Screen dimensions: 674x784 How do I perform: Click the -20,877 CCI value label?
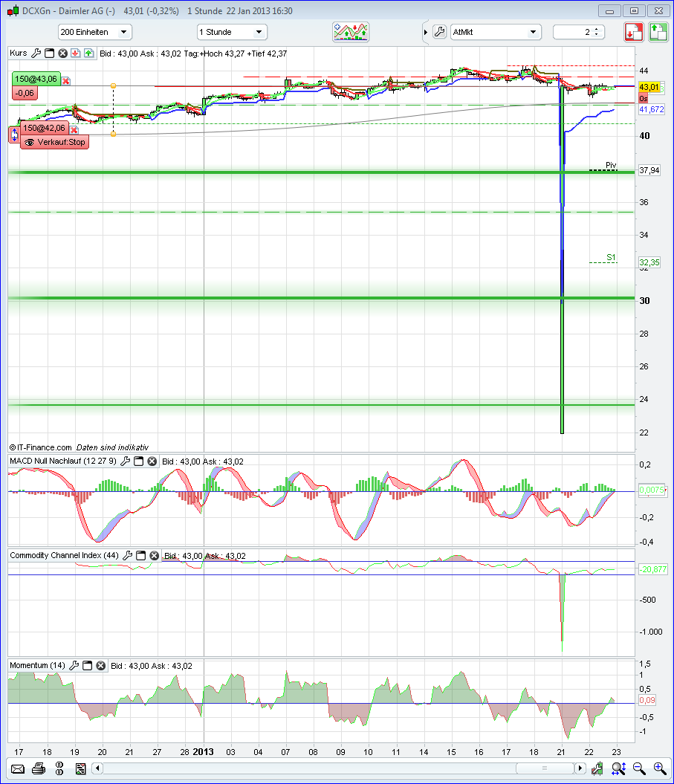tap(652, 569)
